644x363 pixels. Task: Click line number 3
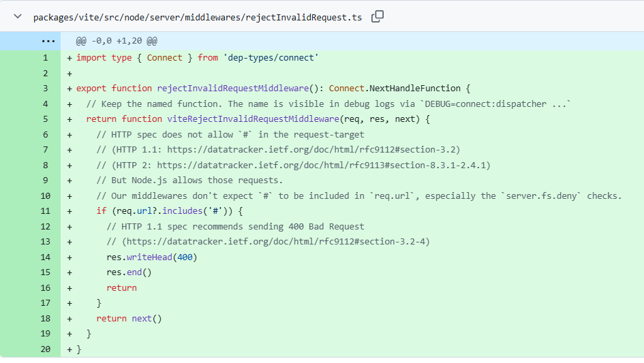pos(45,89)
